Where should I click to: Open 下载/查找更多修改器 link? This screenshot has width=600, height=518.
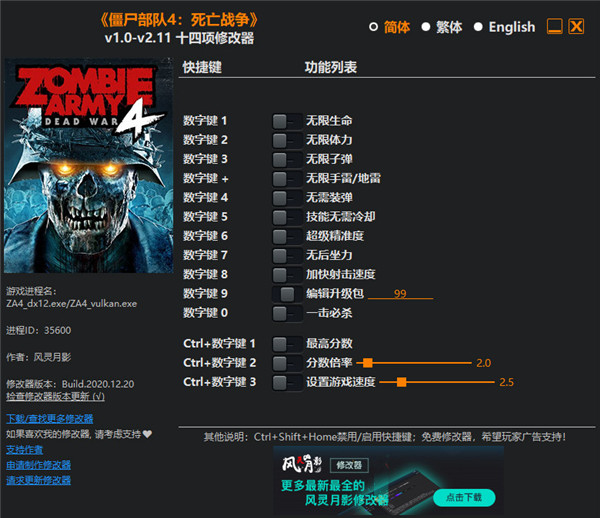click(x=49, y=419)
